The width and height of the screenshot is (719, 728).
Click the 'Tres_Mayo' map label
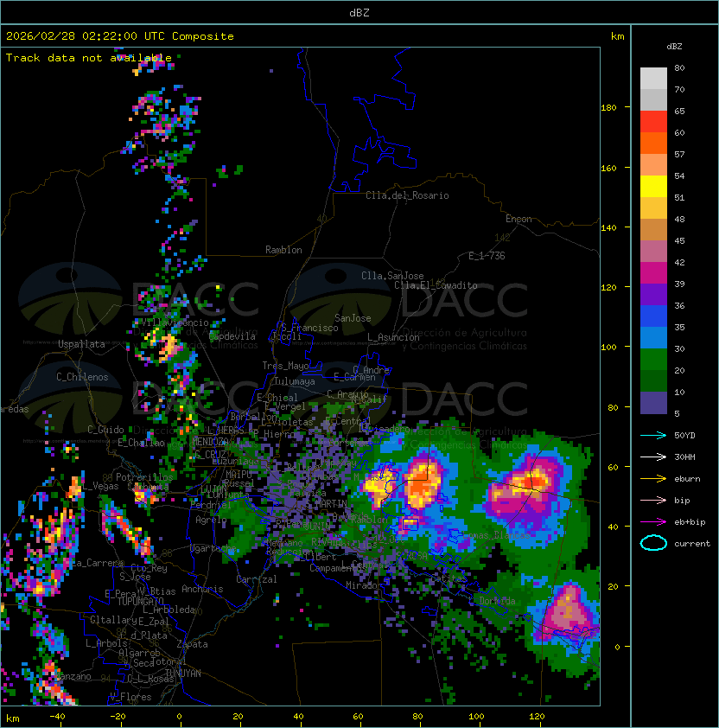285,366
